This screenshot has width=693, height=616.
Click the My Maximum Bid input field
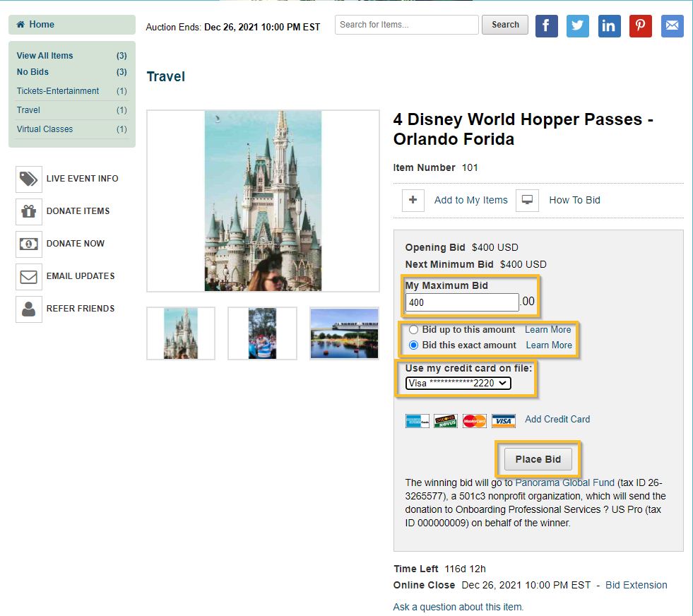[x=462, y=302]
